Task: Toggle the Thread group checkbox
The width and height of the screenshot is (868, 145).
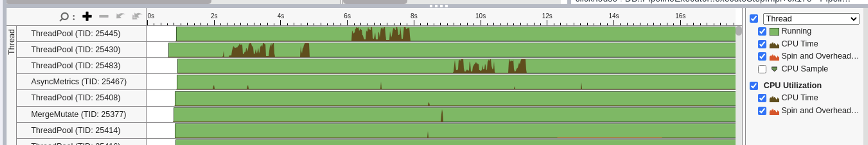Action: [x=754, y=19]
